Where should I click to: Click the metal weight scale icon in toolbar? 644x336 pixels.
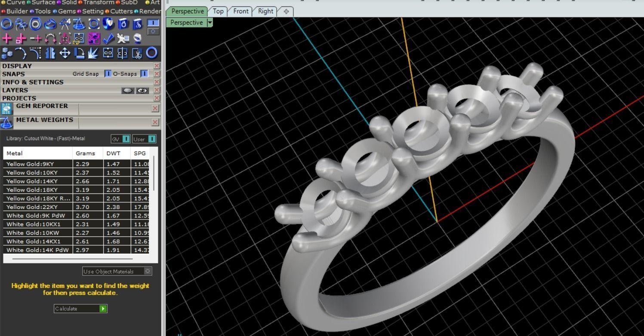click(79, 24)
